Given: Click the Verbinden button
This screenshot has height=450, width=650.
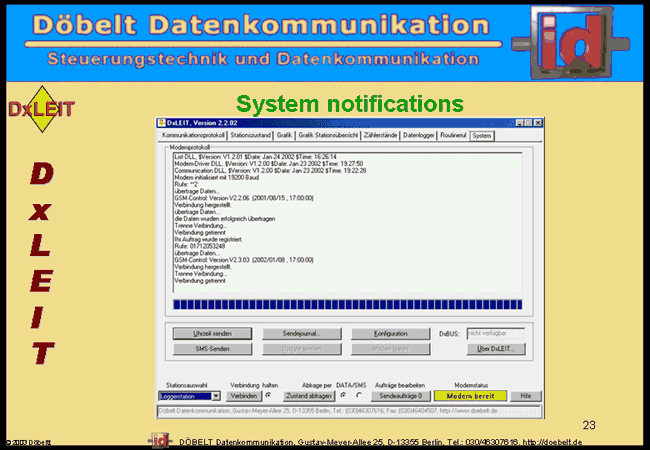Looking at the screenshot, I should pos(244,396).
